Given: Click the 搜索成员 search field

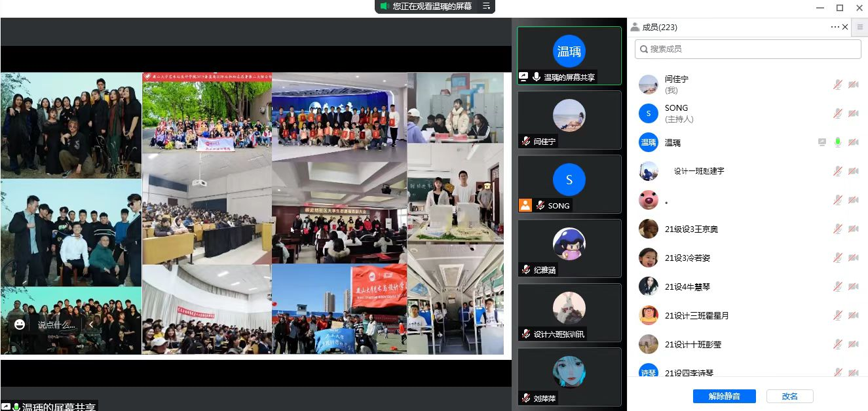Looking at the screenshot, I should (x=748, y=49).
